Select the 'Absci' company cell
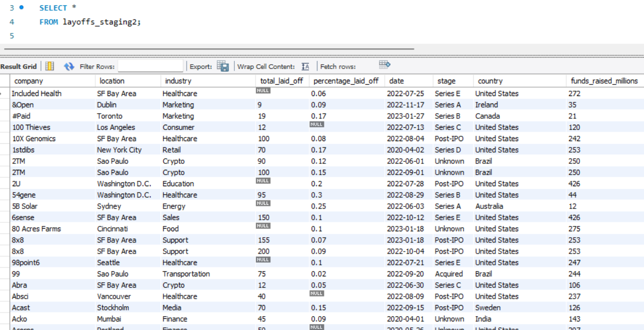This screenshot has width=644, height=330. tap(52, 297)
